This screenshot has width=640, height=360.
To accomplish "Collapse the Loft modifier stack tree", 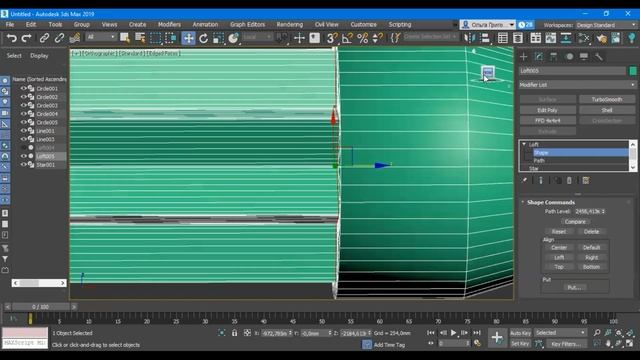I will click(x=524, y=144).
